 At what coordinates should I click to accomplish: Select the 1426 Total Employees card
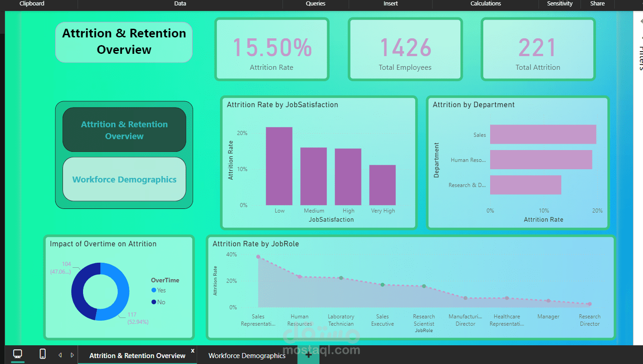point(405,49)
